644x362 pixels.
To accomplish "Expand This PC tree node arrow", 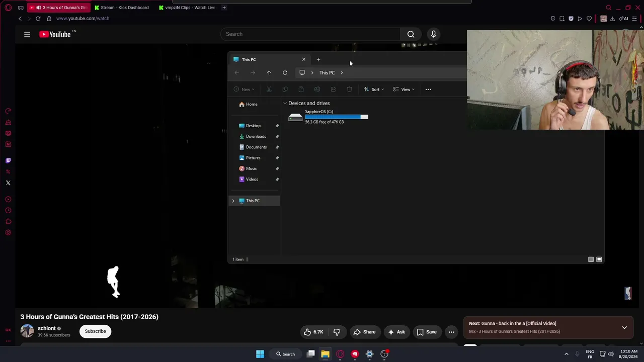I will click(x=233, y=201).
